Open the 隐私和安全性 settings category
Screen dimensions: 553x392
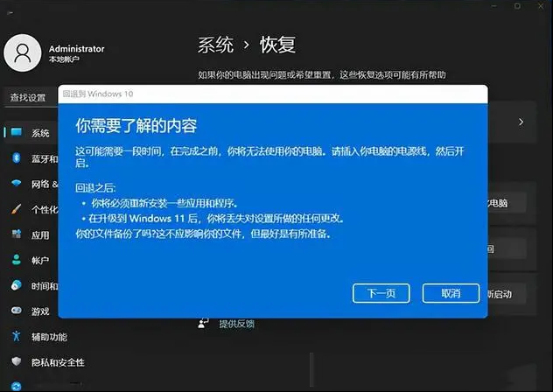pyautogui.click(x=59, y=362)
